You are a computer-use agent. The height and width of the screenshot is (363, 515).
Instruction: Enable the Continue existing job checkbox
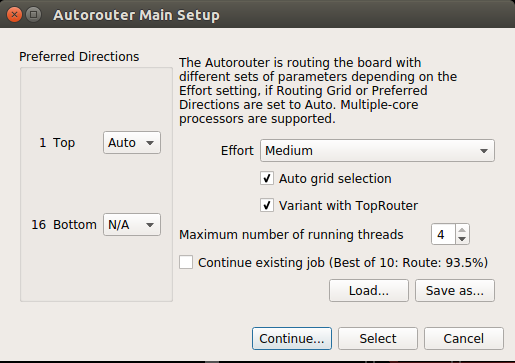[186, 262]
